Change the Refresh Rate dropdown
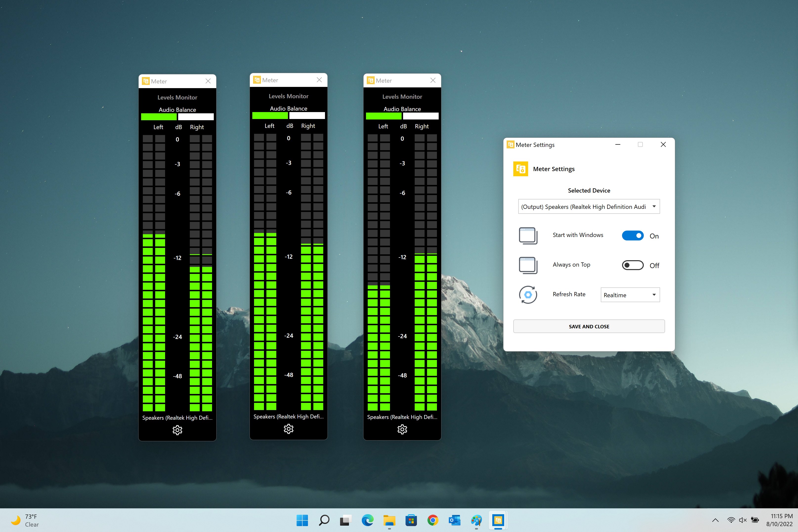Viewport: 798px width, 532px height. pos(629,295)
